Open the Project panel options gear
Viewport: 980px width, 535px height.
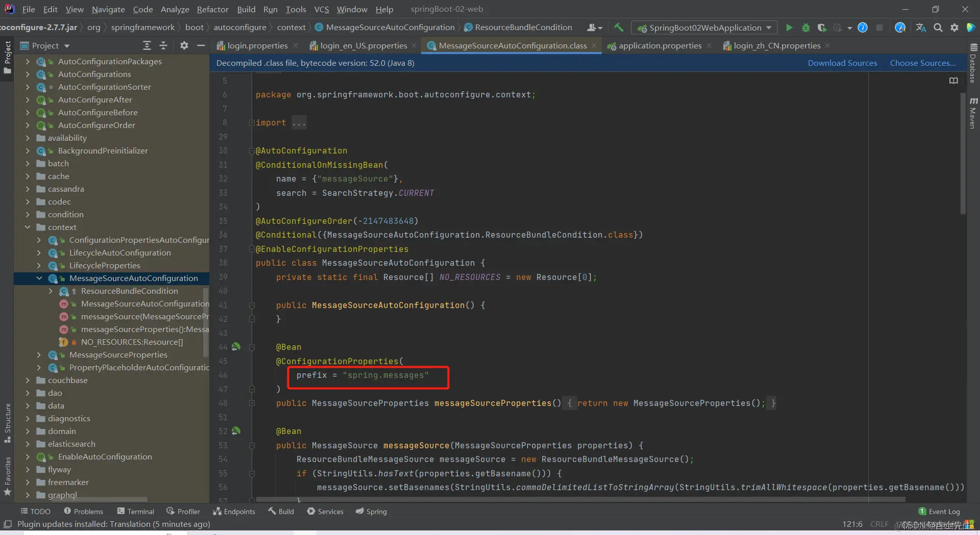click(x=184, y=46)
